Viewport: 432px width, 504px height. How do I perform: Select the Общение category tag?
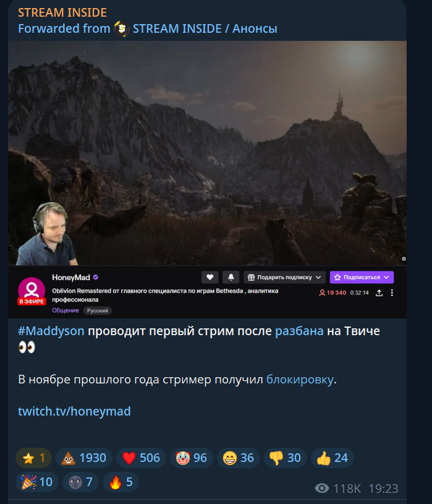pyautogui.click(x=66, y=310)
